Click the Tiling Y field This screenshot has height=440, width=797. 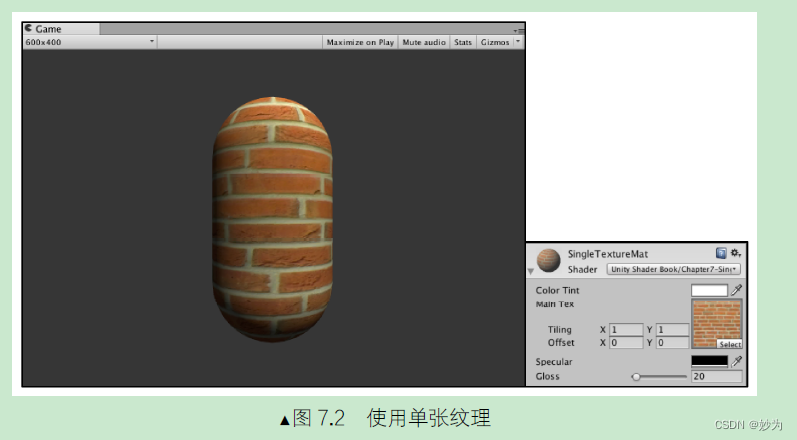(672, 330)
